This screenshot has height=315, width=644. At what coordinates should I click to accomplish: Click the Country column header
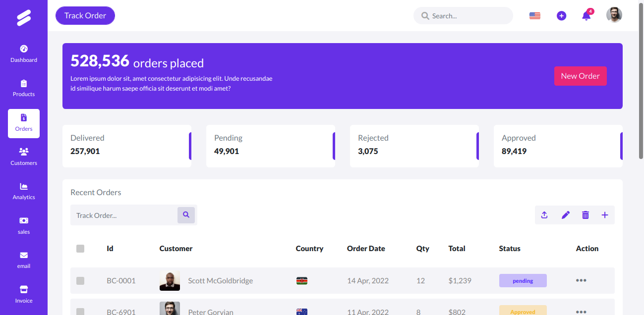[309, 249]
